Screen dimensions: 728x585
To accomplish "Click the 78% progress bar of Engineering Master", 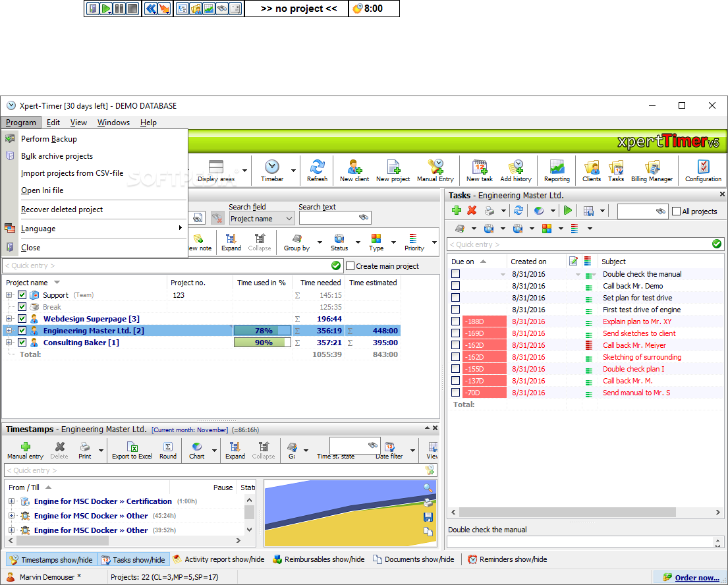I will coord(262,331).
